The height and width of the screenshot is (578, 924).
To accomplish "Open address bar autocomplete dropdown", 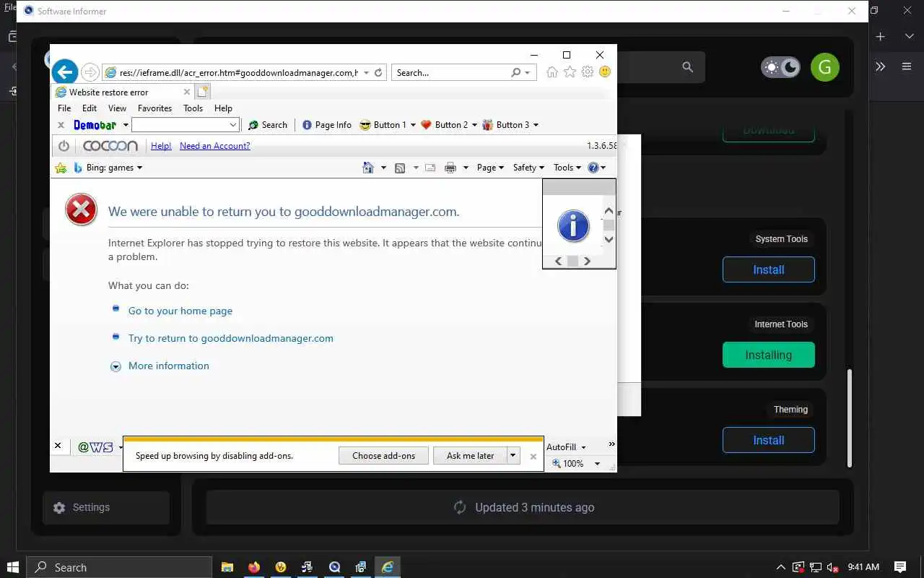I will point(367,72).
